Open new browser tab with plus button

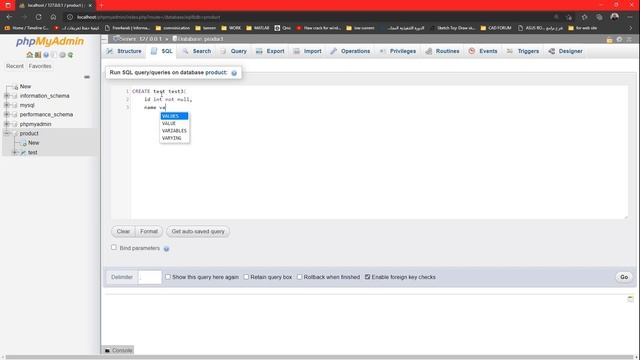[101, 5]
